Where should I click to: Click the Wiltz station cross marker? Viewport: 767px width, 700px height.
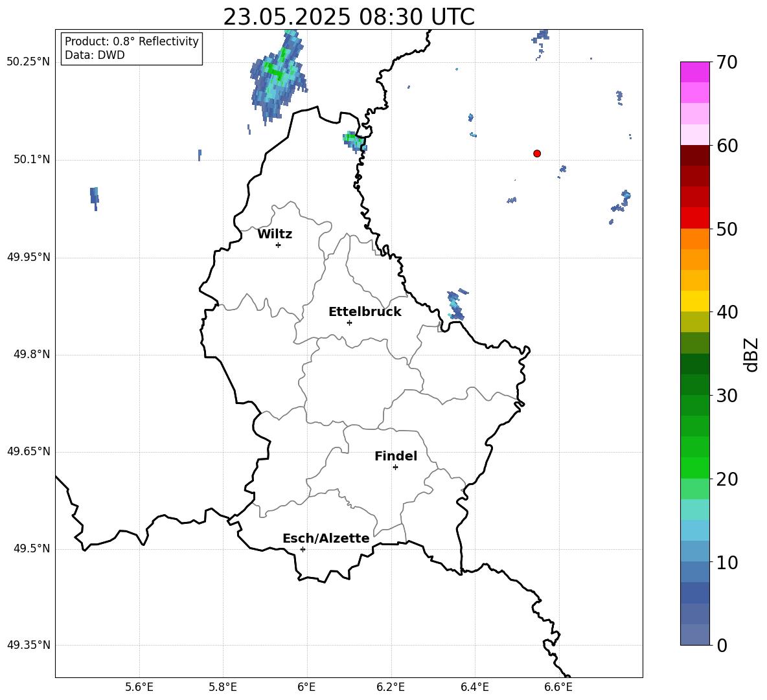[x=279, y=245]
